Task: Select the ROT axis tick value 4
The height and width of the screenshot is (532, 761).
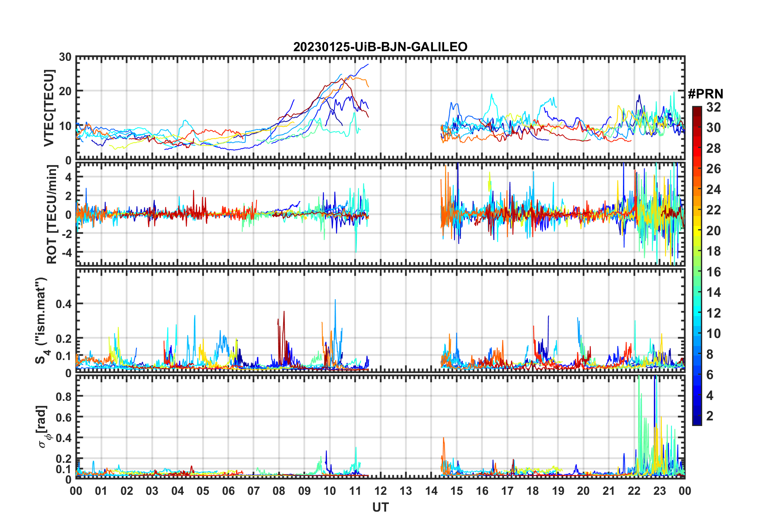Action: pyautogui.click(x=68, y=177)
